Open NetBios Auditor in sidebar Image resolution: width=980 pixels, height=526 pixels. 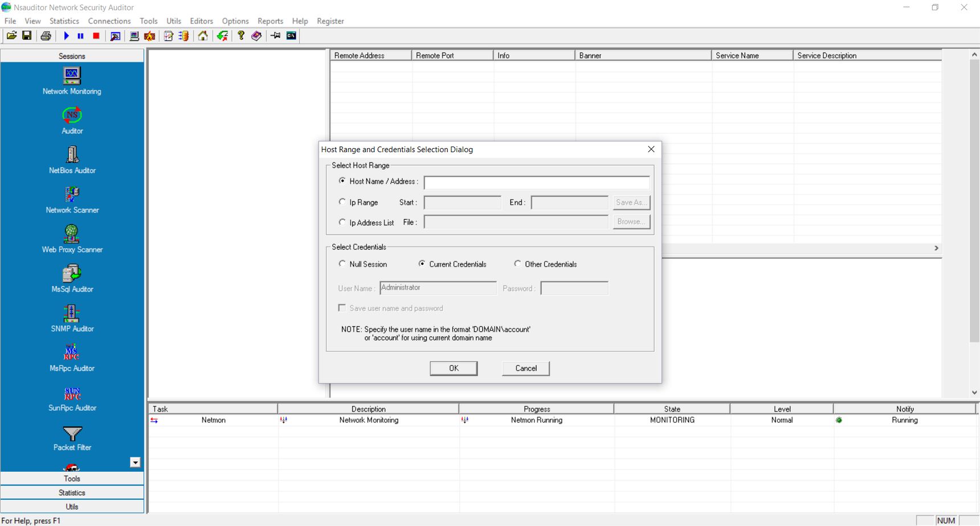pyautogui.click(x=72, y=160)
